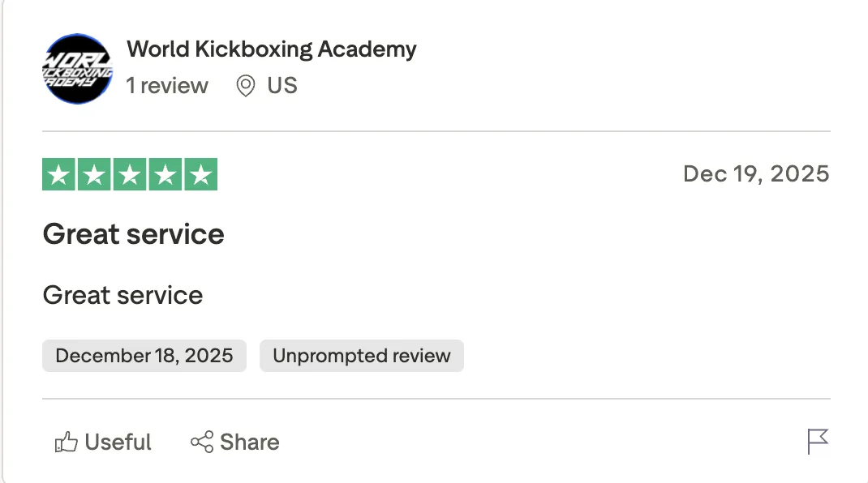Report the review using the flag icon

(818, 442)
